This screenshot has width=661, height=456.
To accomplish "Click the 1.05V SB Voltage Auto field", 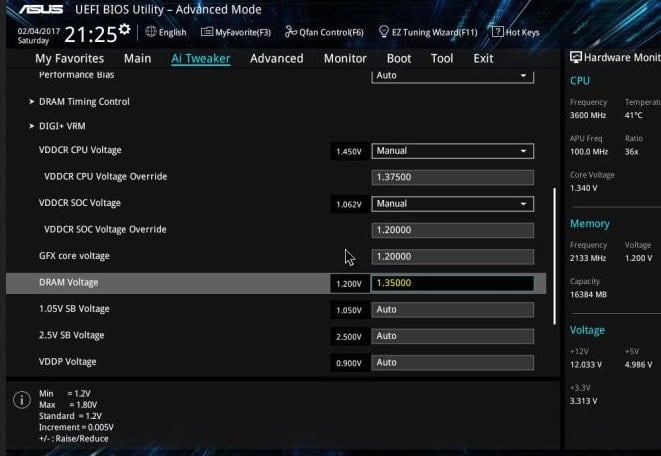I will coord(452,310).
